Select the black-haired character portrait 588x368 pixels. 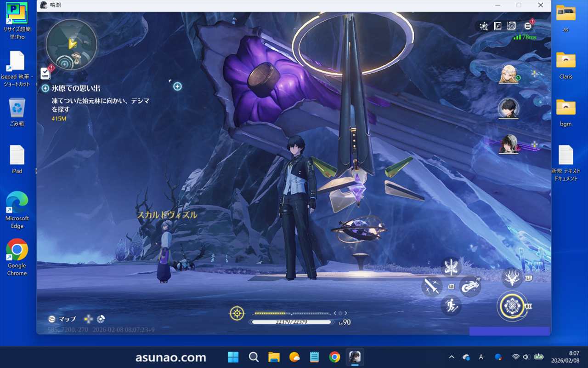pos(508,109)
